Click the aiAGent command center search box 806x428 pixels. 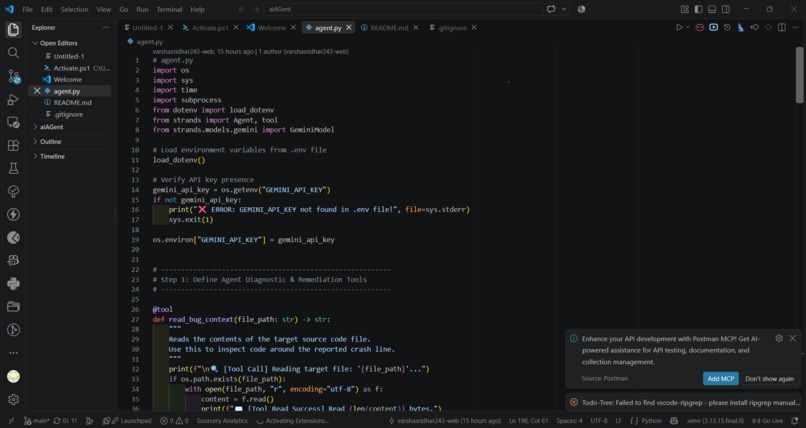(x=404, y=9)
